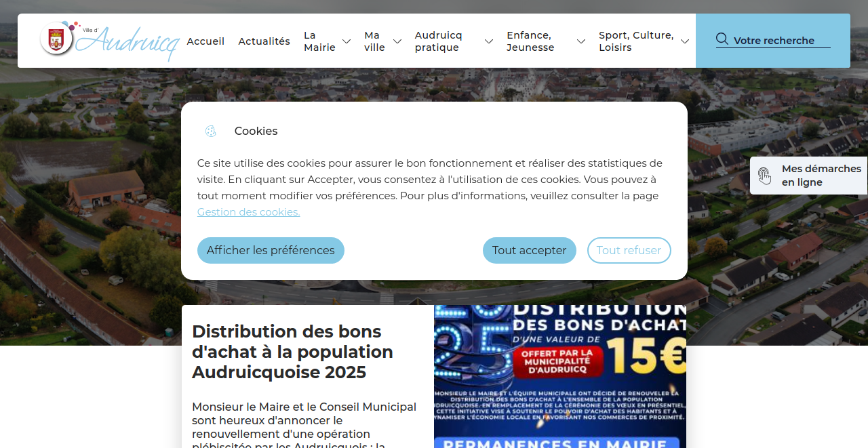Screen dimensions: 868x448
Task: Click Afficher les préférences button
Action: point(271,250)
